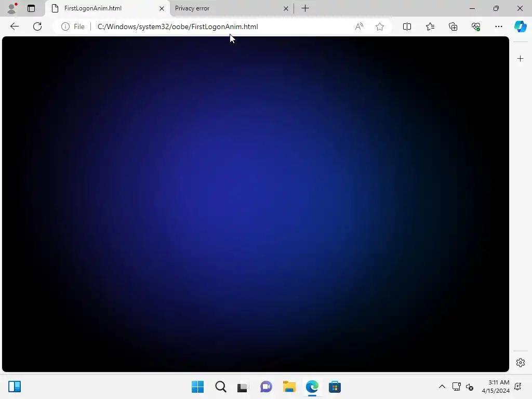Launch Copilot from the toolbar
The height and width of the screenshot is (399, 532).
[x=520, y=26]
